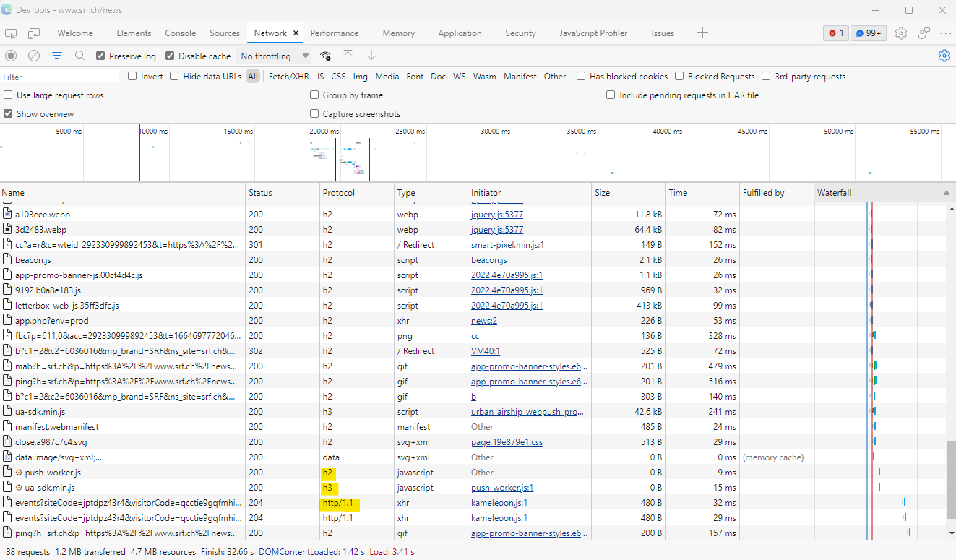Click the blue 99+ issues badge
Image resolution: width=956 pixels, height=560 pixels.
(869, 33)
